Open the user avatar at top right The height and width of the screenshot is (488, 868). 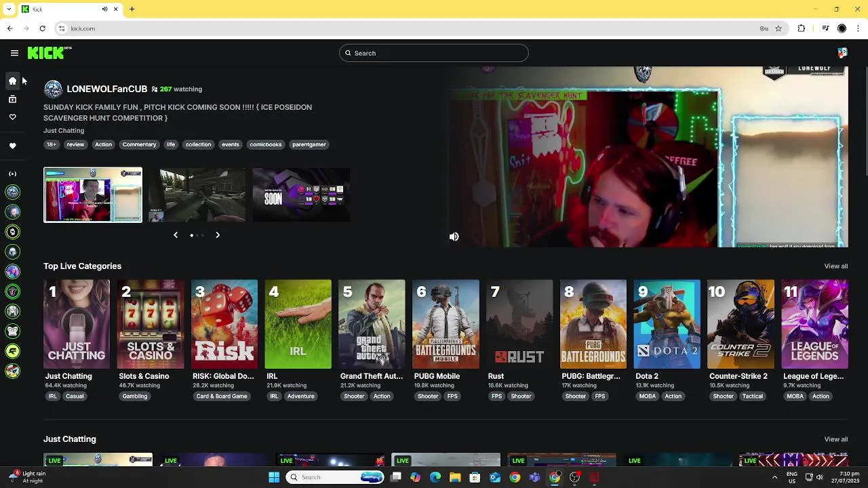click(842, 53)
